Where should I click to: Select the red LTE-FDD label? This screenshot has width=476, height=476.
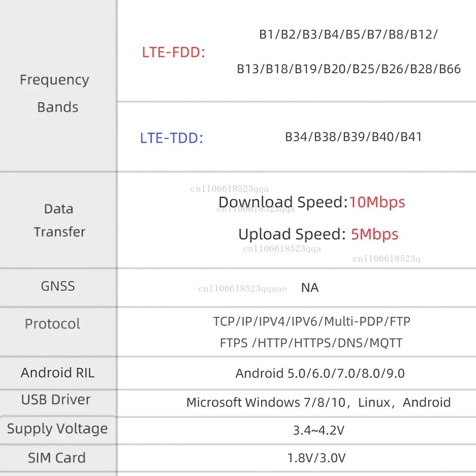[174, 52]
